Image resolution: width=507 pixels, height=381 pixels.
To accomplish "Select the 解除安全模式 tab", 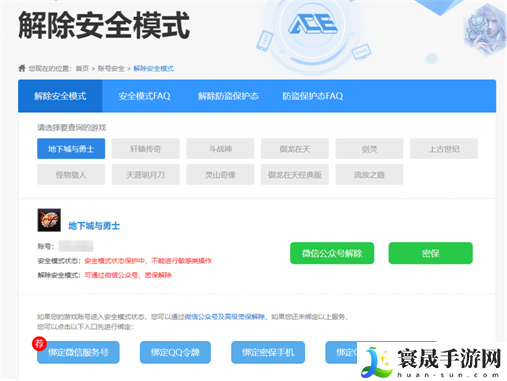I will 60,96.
